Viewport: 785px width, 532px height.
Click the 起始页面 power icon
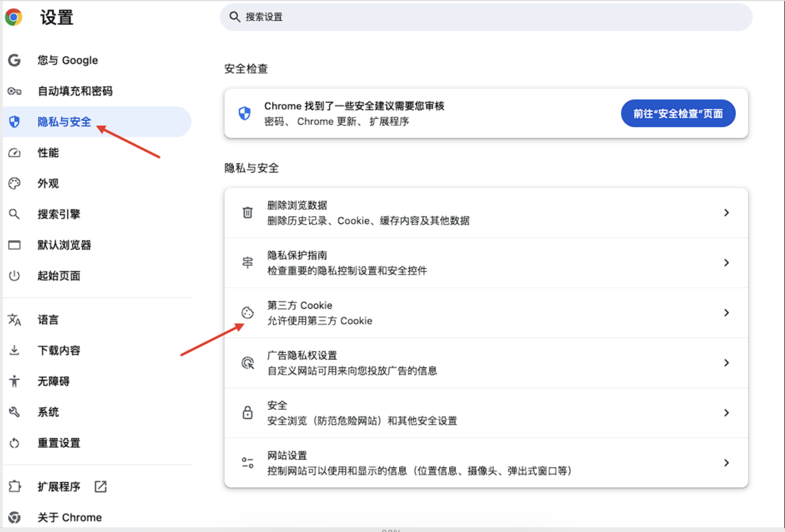tap(14, 276)
